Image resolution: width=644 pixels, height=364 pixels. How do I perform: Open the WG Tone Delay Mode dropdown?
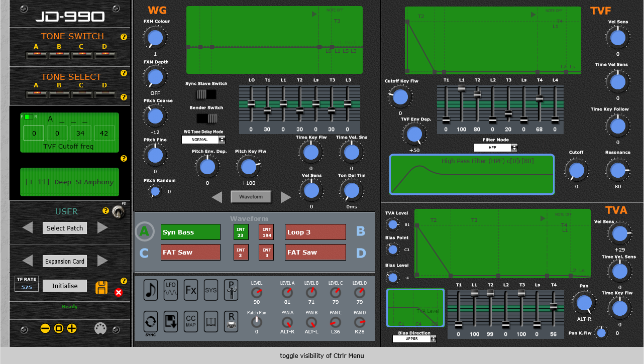click(203, 140)
